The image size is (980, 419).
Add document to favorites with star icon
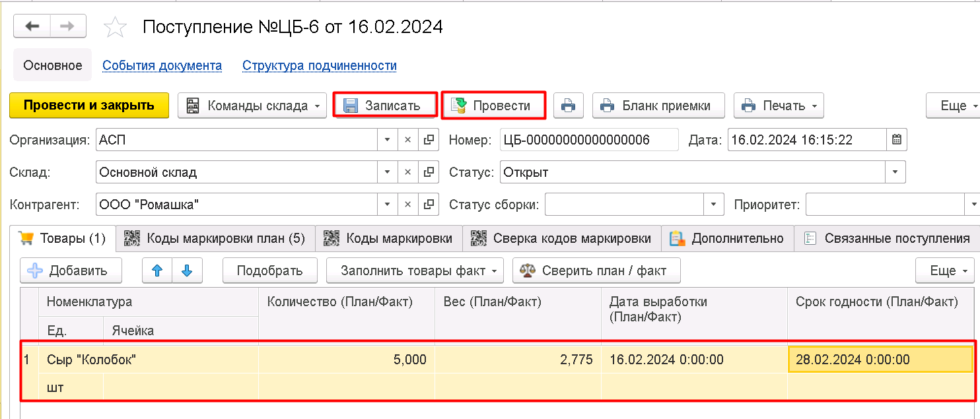[x=116, y=27]
